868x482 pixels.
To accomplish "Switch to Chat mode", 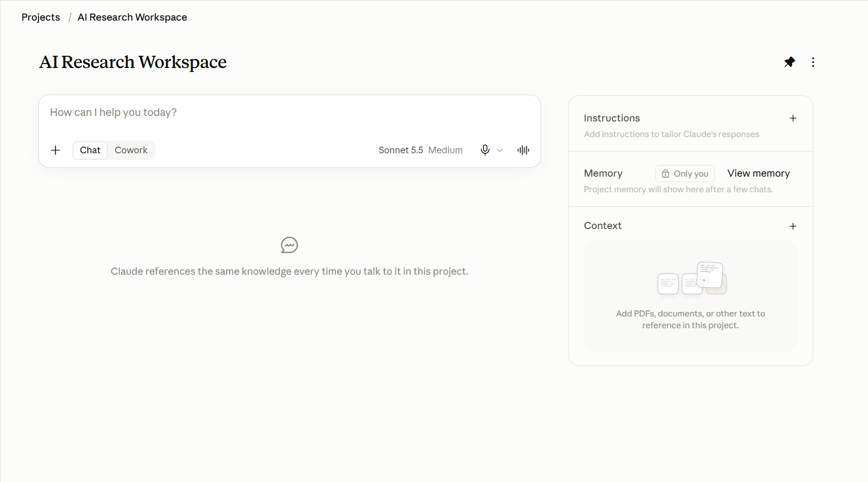I will click(x=90, y=150).
